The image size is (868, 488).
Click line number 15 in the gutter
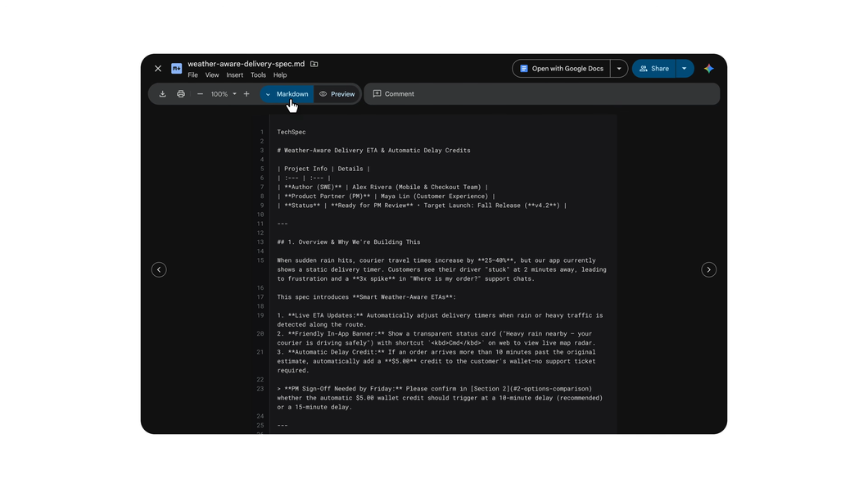click(x=260, y=260)
